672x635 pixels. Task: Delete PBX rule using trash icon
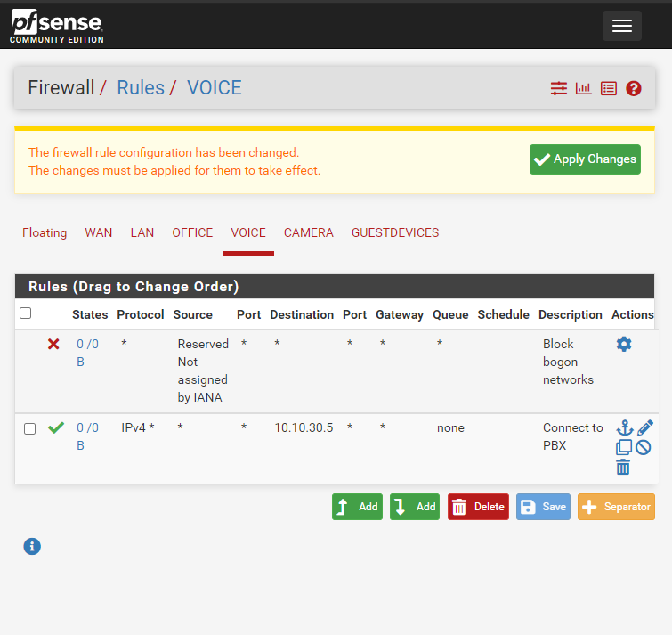point(623,467)
